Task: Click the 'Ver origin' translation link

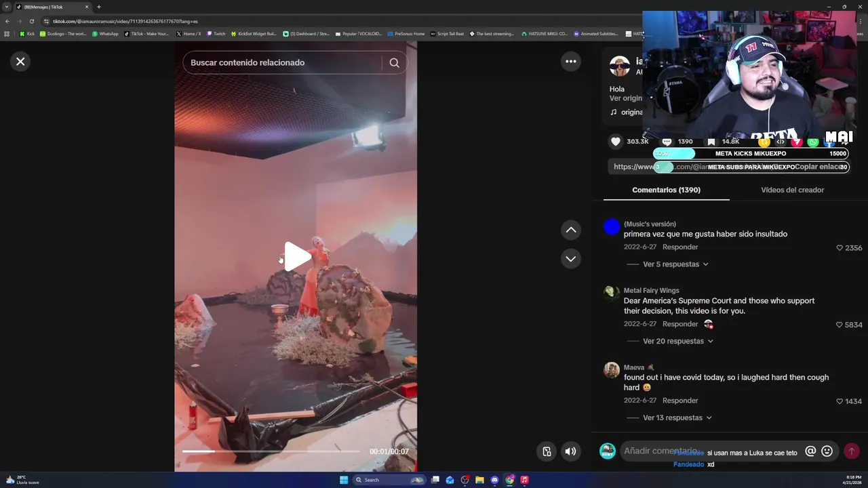Action: click(625, 98)
